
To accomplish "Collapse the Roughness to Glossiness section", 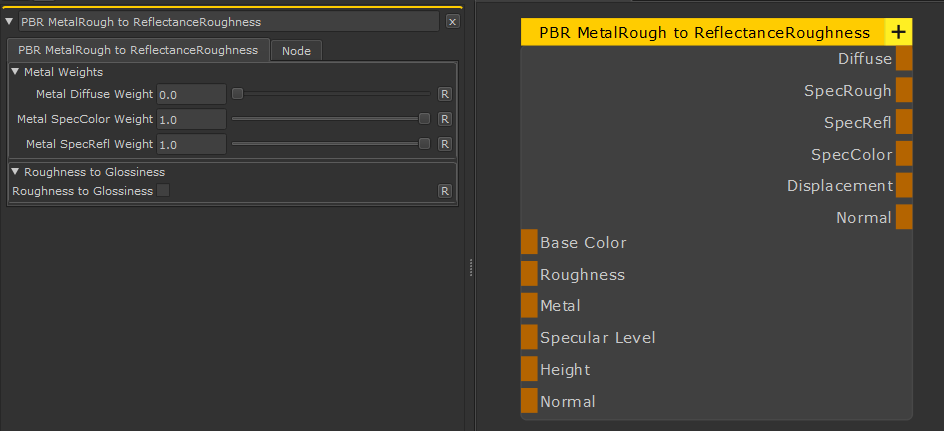I will [15, 172].
